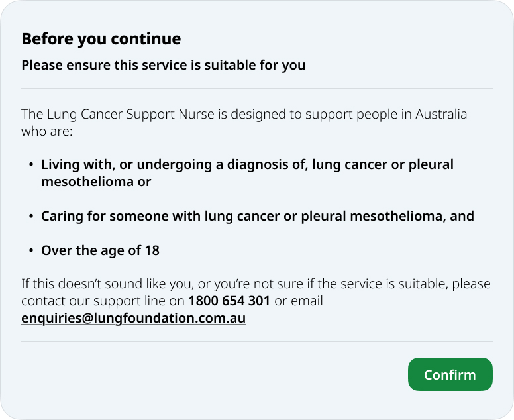514x420 pixels.
Task: Click the bullet dot beside "Over the age"
Action: (30, 251)
